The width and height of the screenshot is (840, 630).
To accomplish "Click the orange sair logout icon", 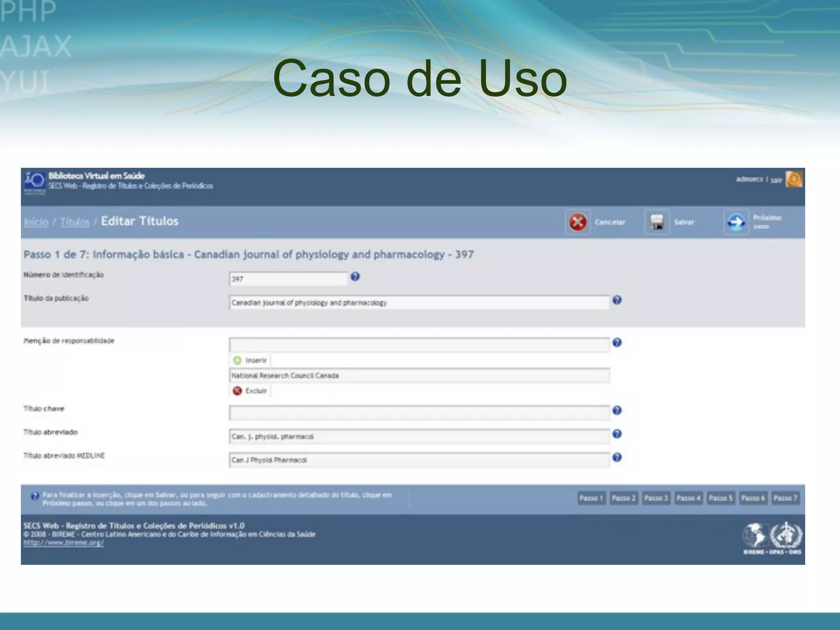I will coord(794,179).
